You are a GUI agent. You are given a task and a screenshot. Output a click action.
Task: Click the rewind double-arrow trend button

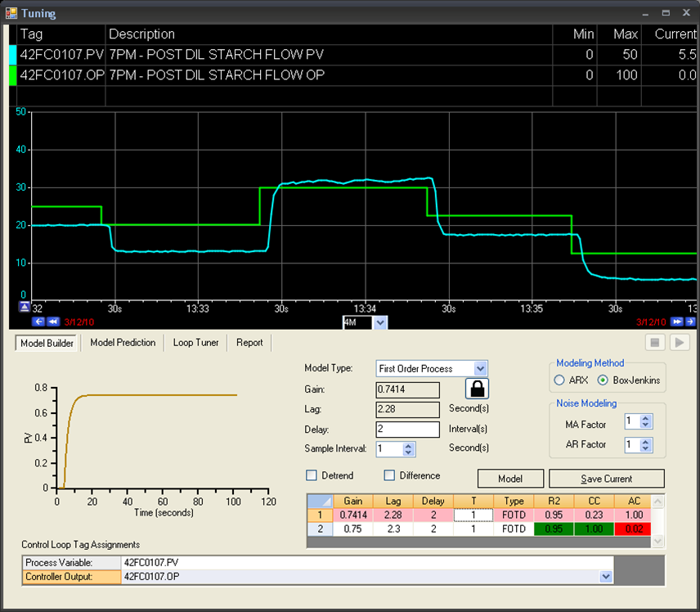[x=53, y=322]
